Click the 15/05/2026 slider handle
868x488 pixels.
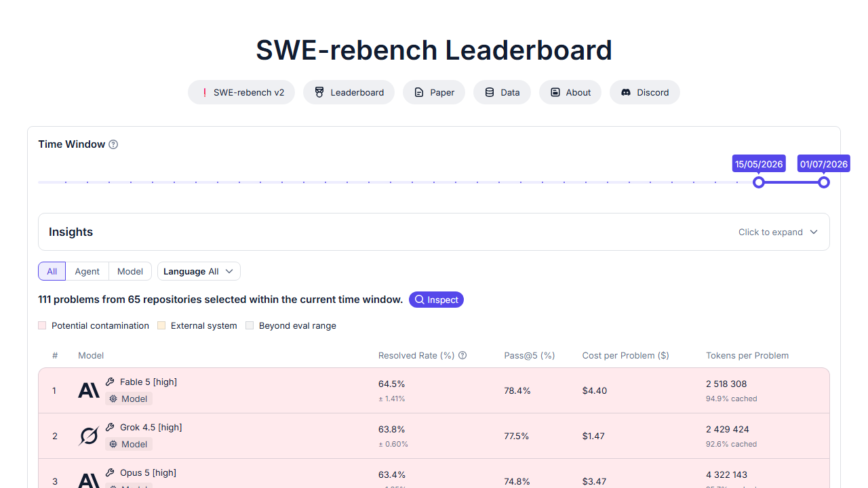pyautogui.click(x=759, y=182)
